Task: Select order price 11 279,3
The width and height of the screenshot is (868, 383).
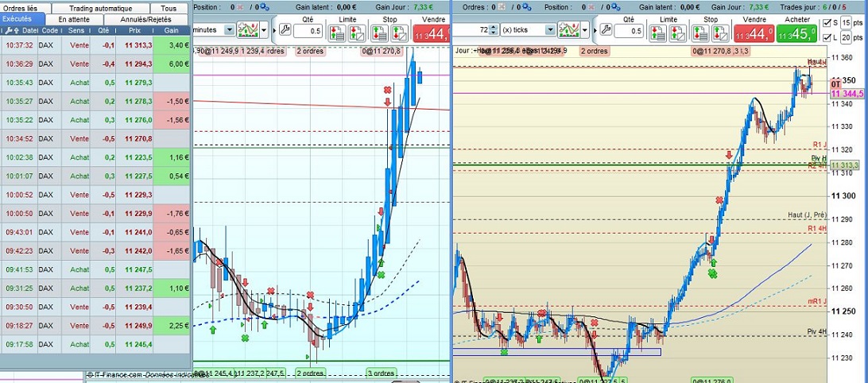Action: (138, 83)
